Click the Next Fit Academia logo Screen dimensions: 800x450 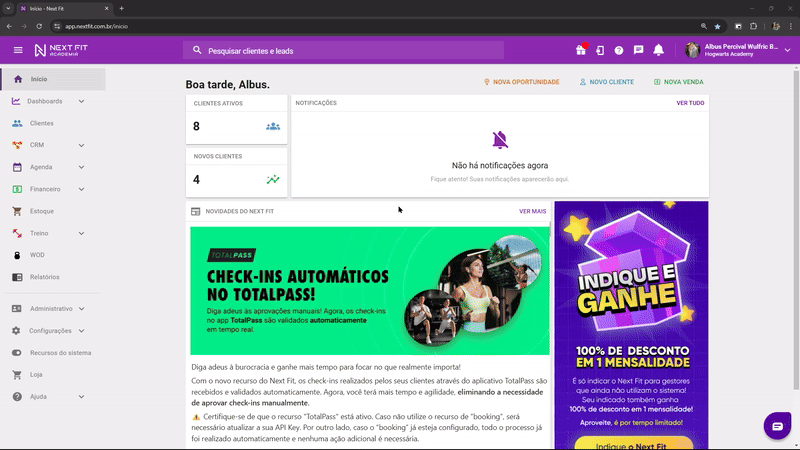61,50
